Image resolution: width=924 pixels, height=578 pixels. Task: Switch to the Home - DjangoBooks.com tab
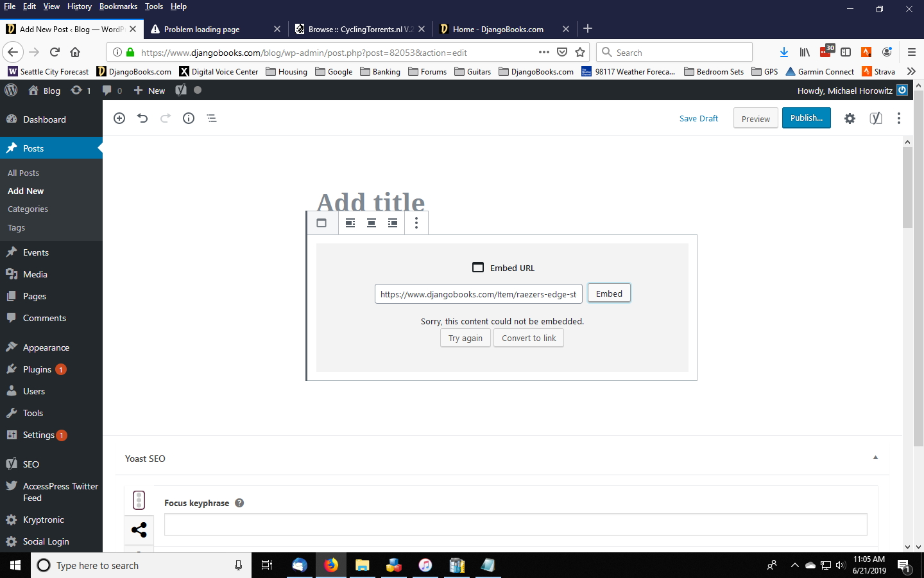click(x=498, y=29)
